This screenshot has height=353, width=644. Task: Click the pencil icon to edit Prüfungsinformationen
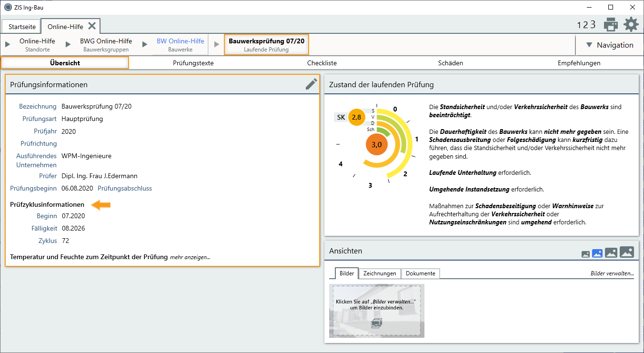coord(311,84)
